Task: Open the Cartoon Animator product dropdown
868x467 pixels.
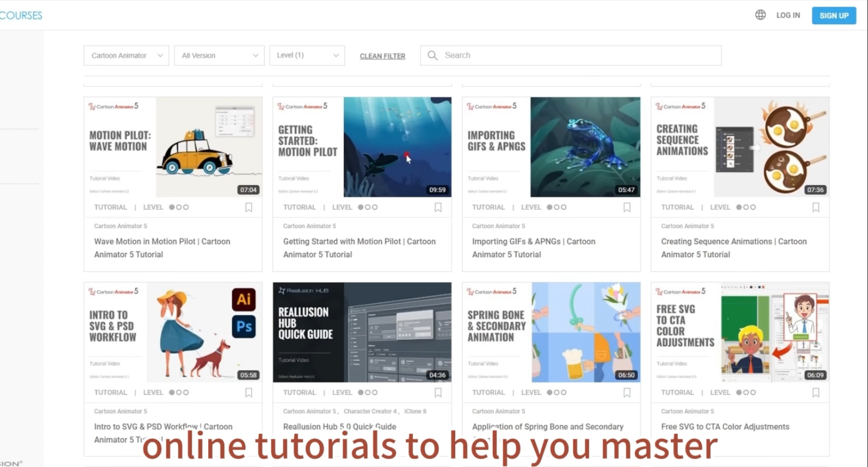Action: pyautogui.click(x=126, y=56)
